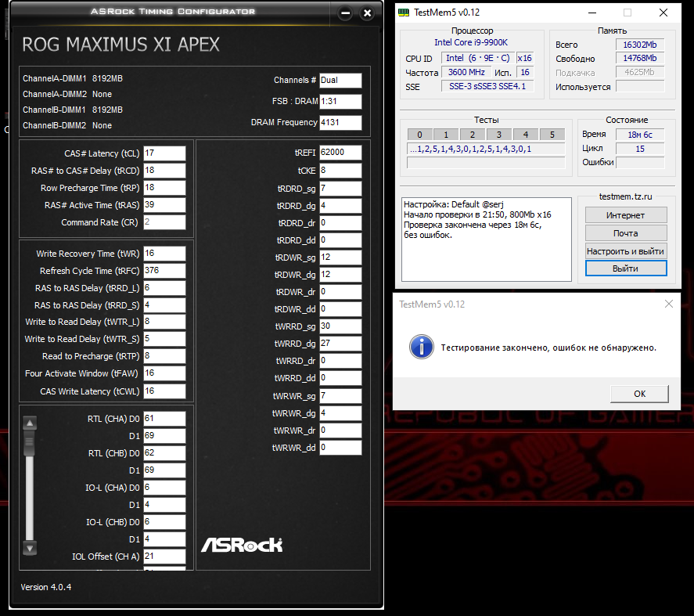
Task: Click the Интернет button
Action: (625, 215)
